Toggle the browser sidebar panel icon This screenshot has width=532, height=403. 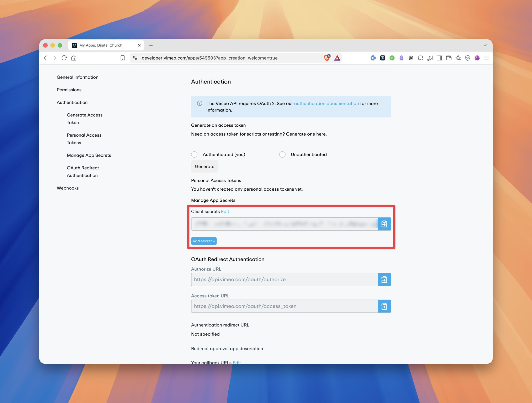439,58
